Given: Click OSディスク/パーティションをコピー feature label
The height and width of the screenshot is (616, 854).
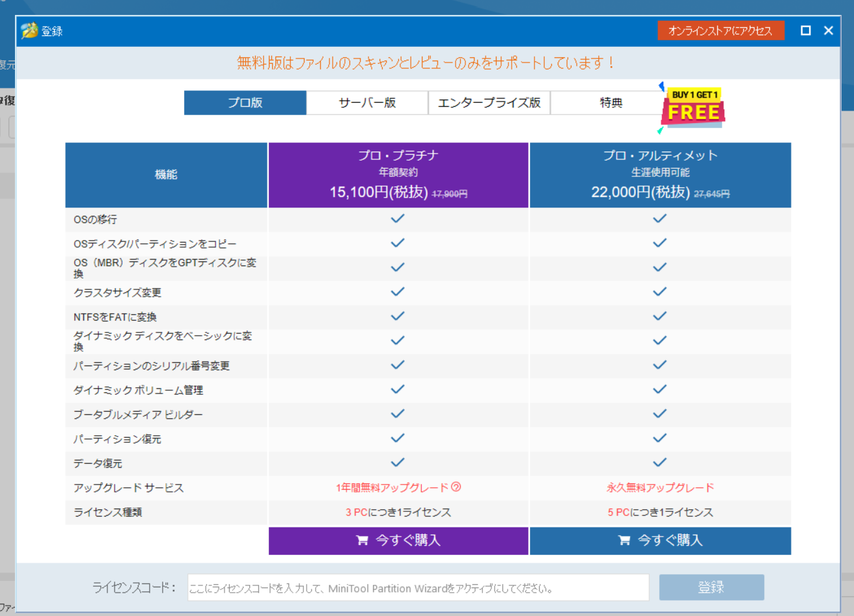Looking at the screenshot, I should pos(155,244).
